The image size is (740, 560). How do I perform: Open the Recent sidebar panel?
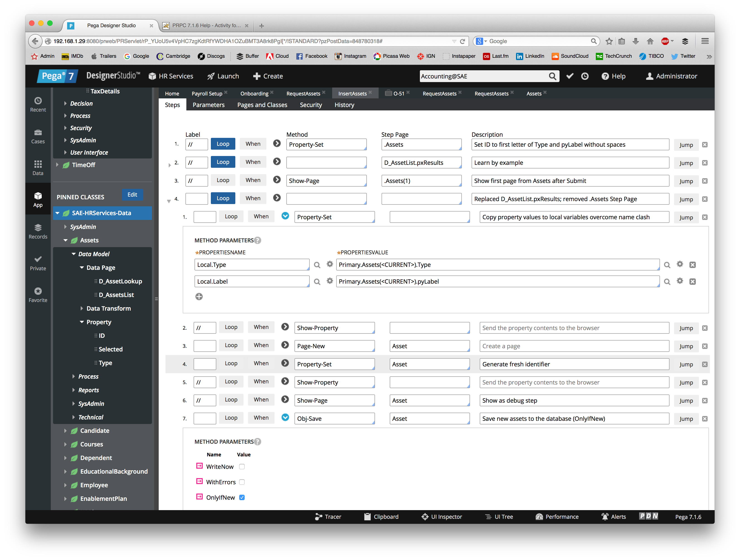coord(38,104)
